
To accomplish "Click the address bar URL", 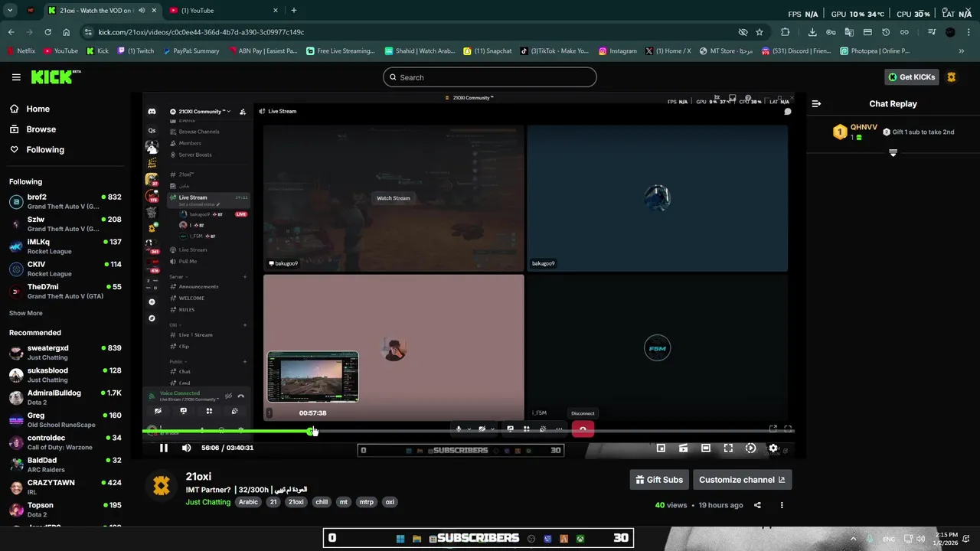I will (201, 32).
